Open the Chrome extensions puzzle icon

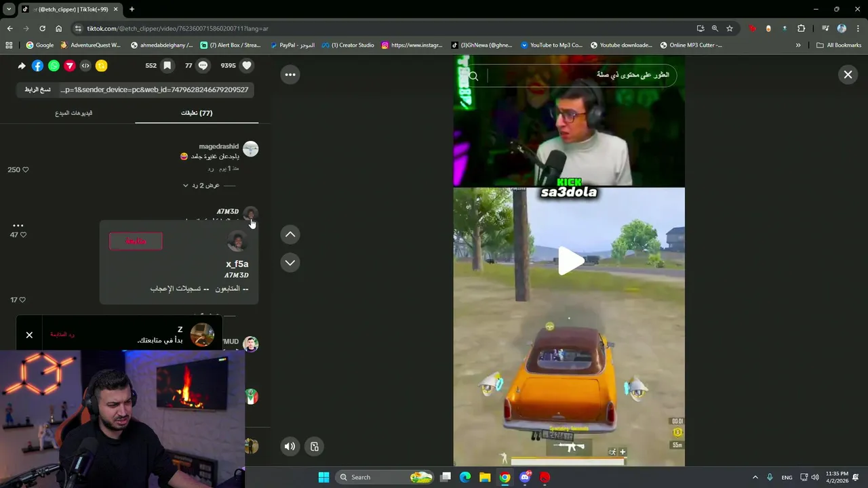pos(801,28)
